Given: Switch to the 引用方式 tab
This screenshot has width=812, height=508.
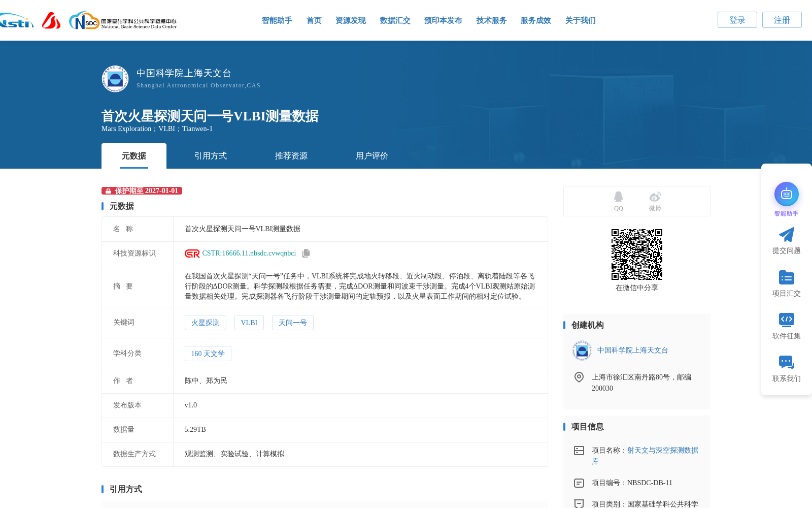Looking at the screenshot, I should tap(211, 156).
